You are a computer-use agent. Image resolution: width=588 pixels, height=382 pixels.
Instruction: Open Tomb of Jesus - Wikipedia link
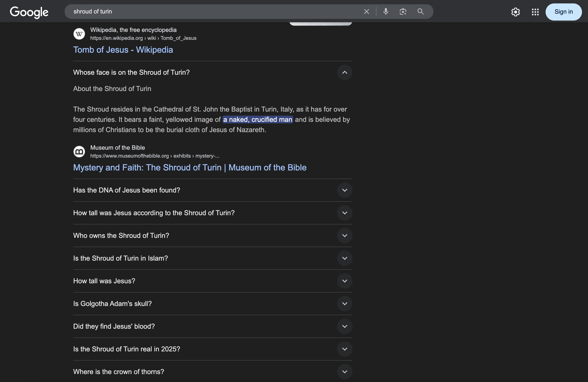pos(123,50)
